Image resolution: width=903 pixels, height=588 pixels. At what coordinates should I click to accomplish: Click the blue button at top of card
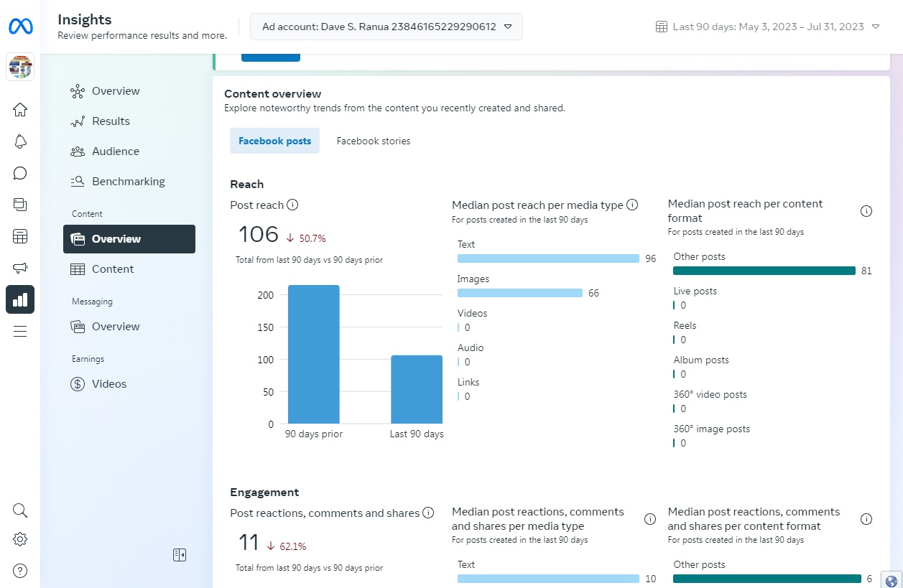pos(271,57)
